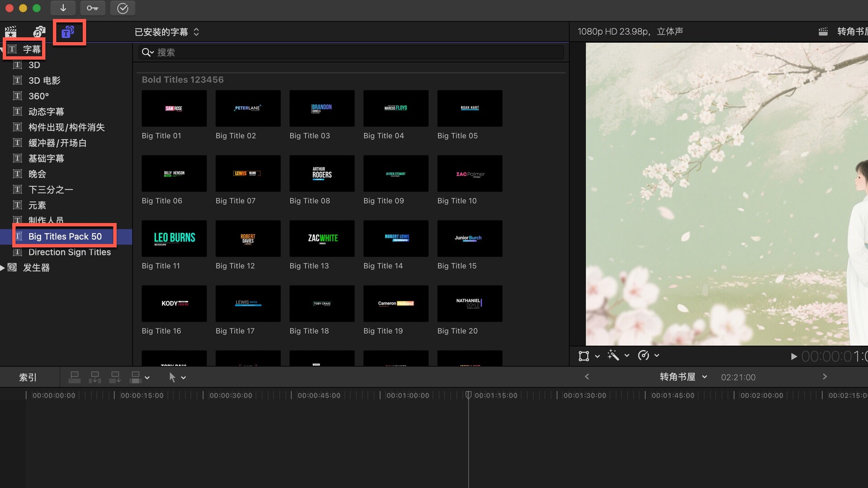Select the 缓冲器/开场白 category

click(66, 143)
